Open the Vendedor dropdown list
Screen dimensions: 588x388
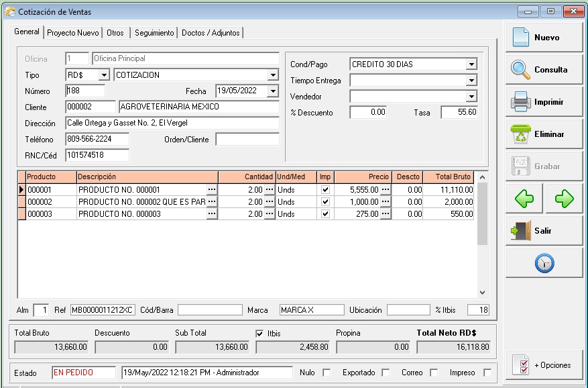click(x=471, y=97)
